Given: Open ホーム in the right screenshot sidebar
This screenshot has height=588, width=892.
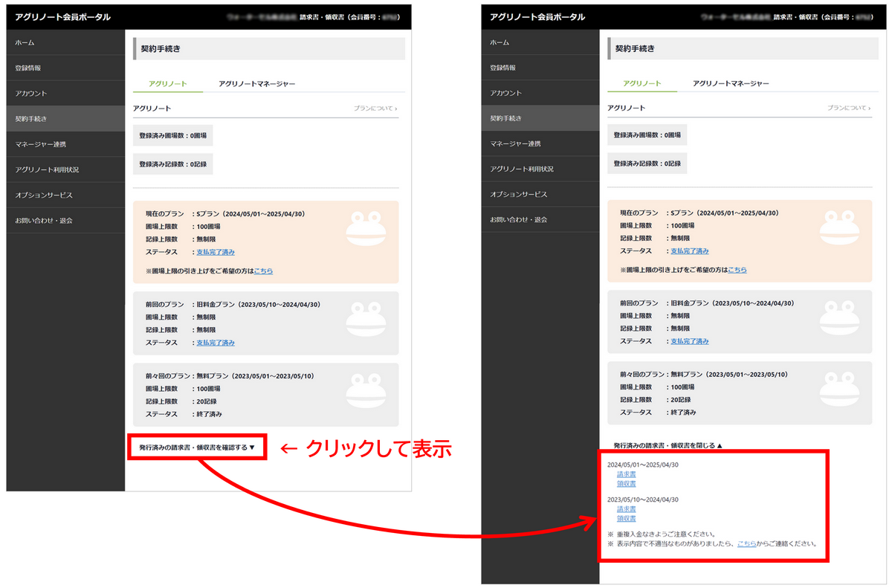Looking at the screenshot, I should [540, 42].
